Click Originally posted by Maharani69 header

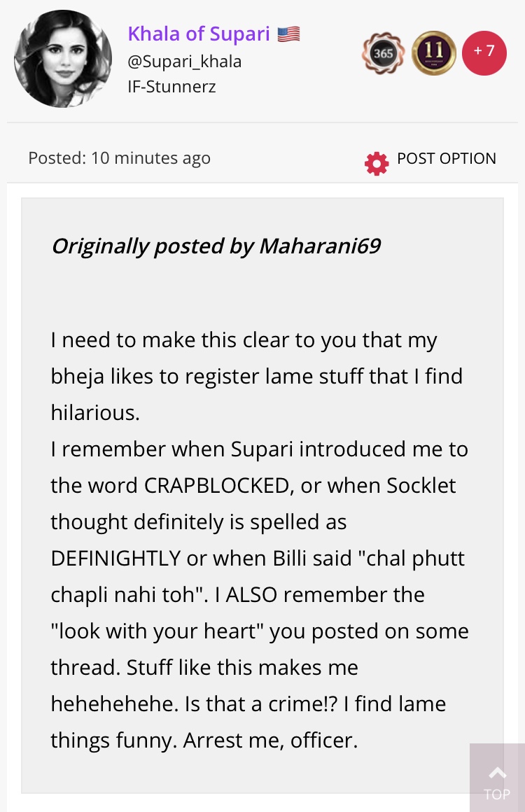[216, 246]
